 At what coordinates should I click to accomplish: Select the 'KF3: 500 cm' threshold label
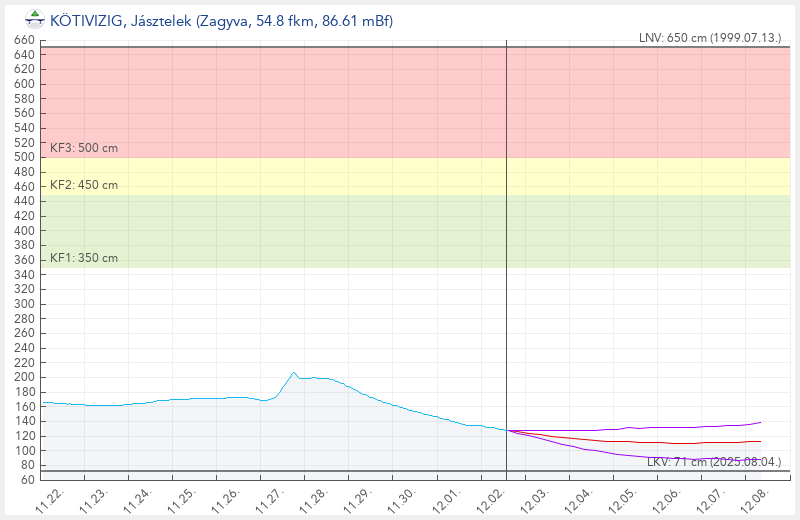point(84,148)
